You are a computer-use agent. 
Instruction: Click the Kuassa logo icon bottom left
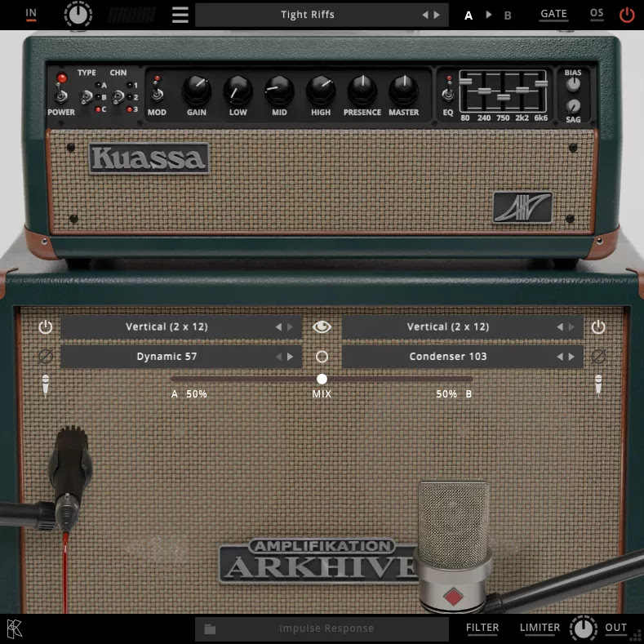[x=15, y=628]
